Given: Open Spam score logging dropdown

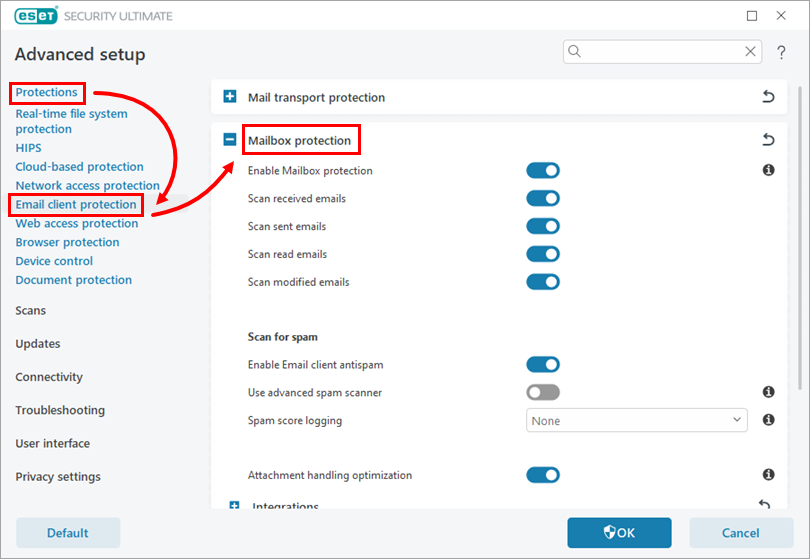Looking at the screenshot, I should (x=636, y=421).
